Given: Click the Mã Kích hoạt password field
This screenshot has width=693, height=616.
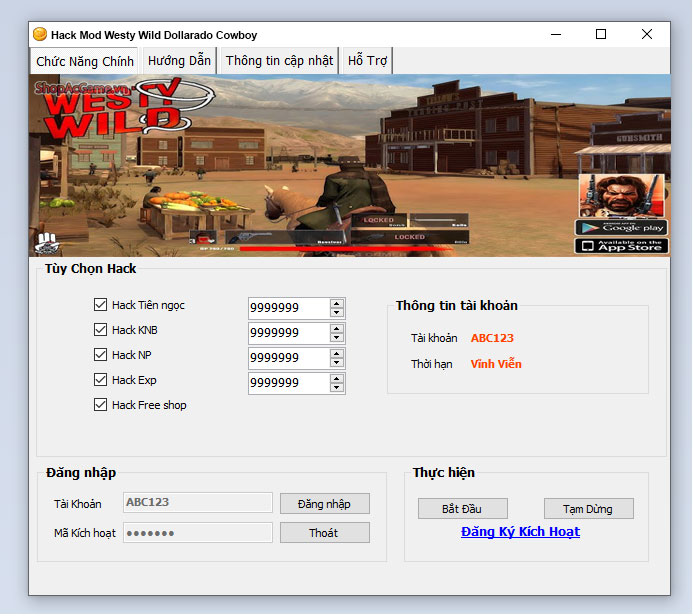Looking at the screenshot, I should (198, 533).
